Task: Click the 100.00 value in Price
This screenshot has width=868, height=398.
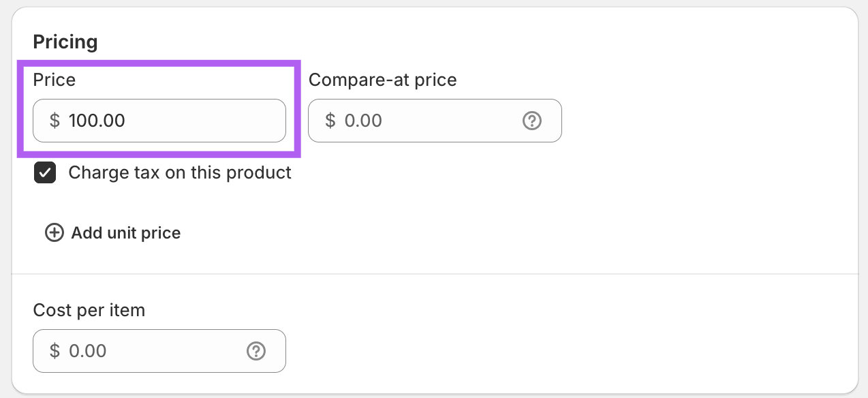Action: coord(97,121)
